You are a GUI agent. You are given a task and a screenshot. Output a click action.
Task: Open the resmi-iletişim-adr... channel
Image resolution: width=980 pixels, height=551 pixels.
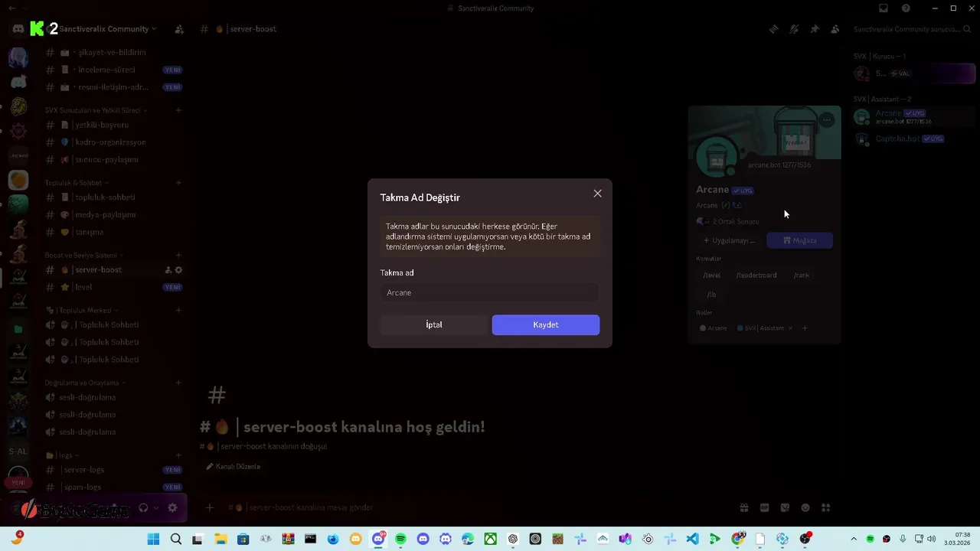click(113, 87)
